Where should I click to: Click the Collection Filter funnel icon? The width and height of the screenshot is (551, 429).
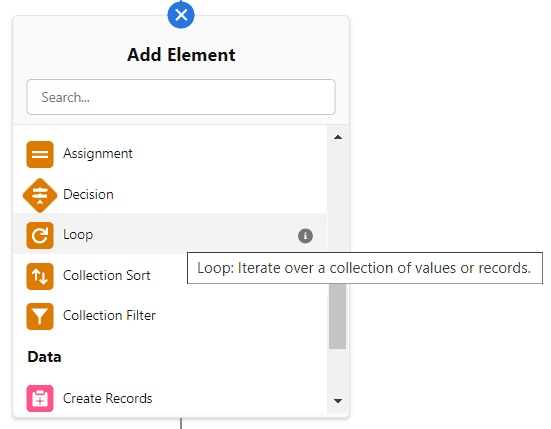click(40, 316)
